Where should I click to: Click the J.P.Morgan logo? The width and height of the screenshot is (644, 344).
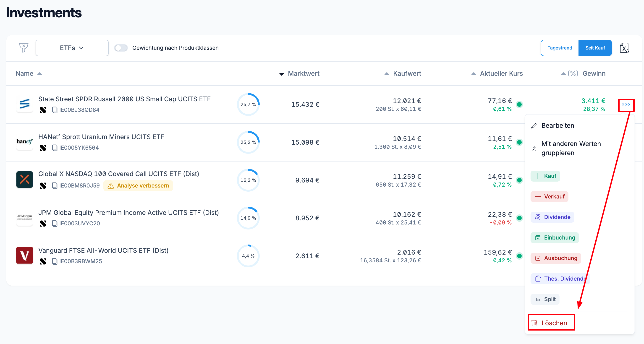pyautogui.click(x=24, y=217)
